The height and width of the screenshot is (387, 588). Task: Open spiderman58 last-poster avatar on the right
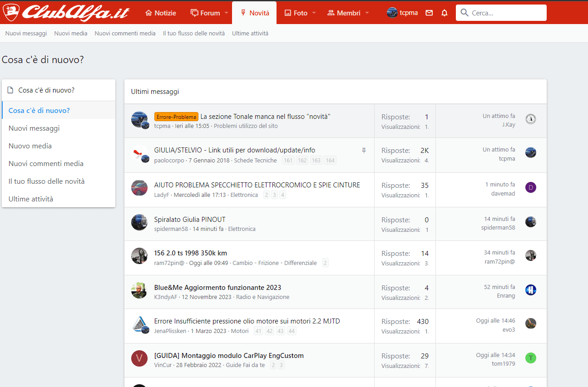point(531,221)
